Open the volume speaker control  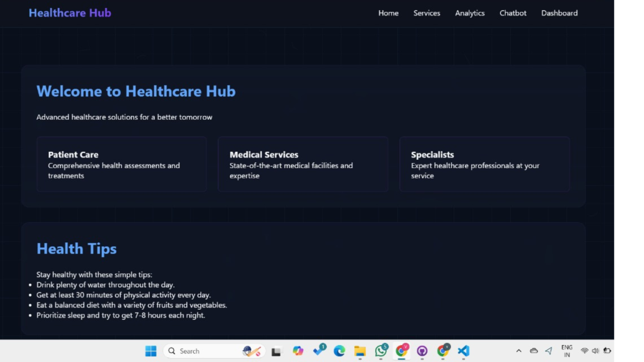pyautogui.click(x=595, y=351)
